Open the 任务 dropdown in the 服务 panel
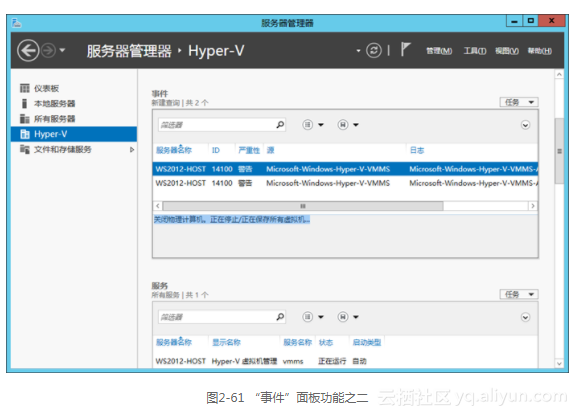 [x=519, y=294]
